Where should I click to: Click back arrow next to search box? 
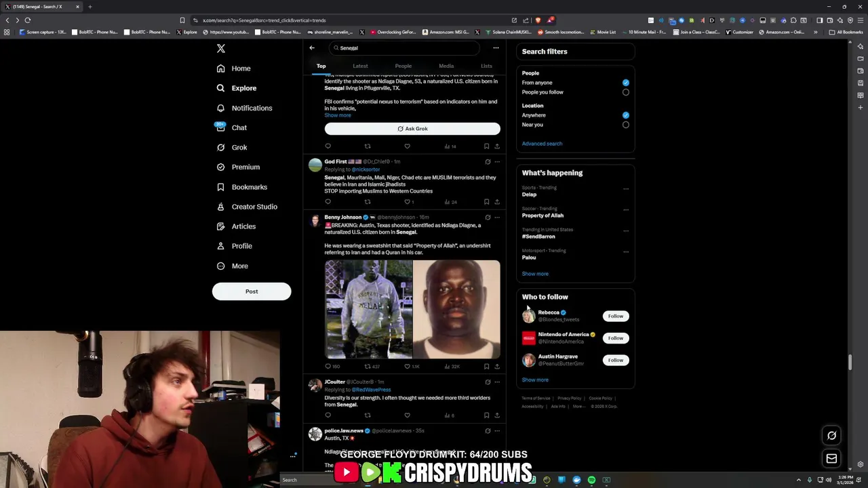pyautogui.click(x=312, y=48)
